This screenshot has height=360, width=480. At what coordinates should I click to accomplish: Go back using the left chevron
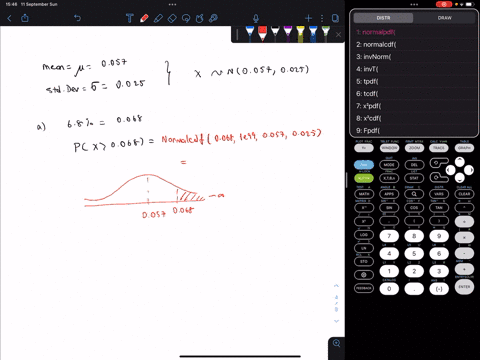(9, 18)
